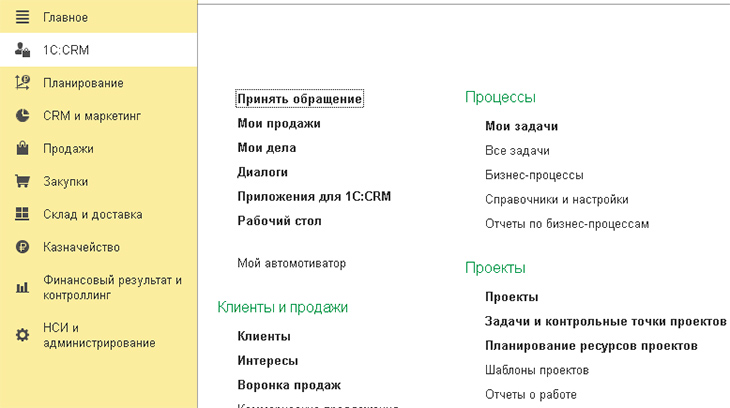The height and width of the screenshot is (408, 730).
Task: Switch to the Продажи section
Action: 68,149
